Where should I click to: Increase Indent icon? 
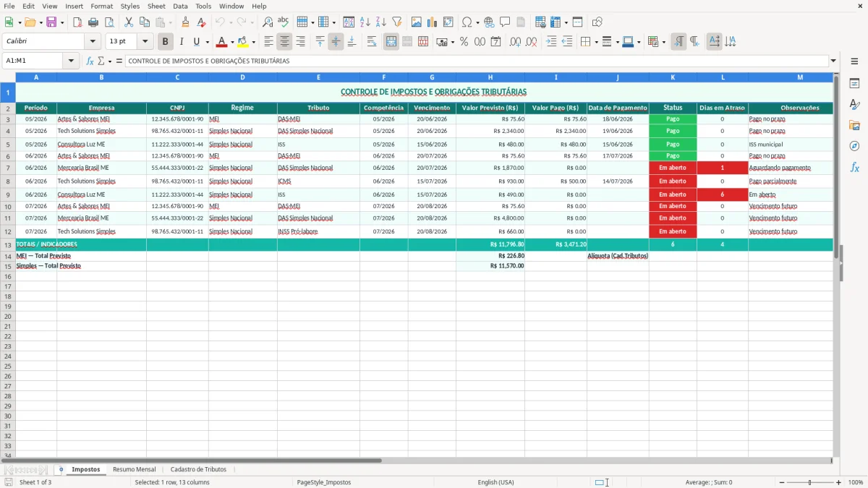(551, 42)
